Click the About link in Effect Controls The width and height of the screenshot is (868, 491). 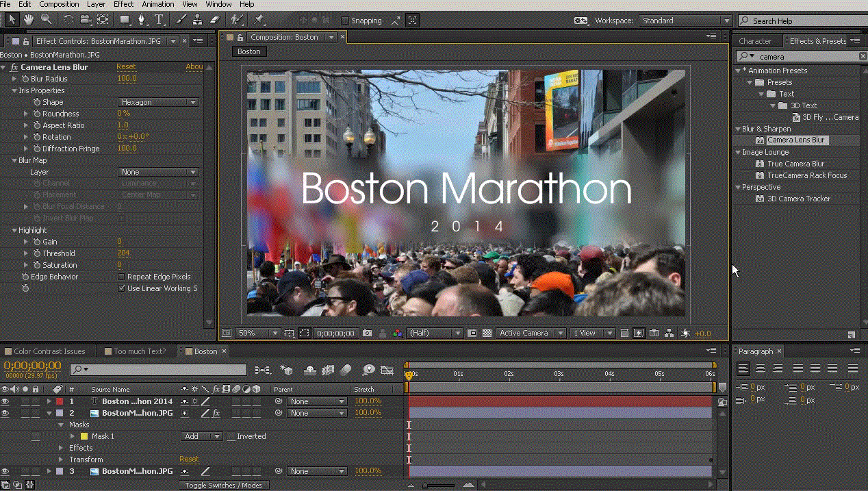point(194,67)
